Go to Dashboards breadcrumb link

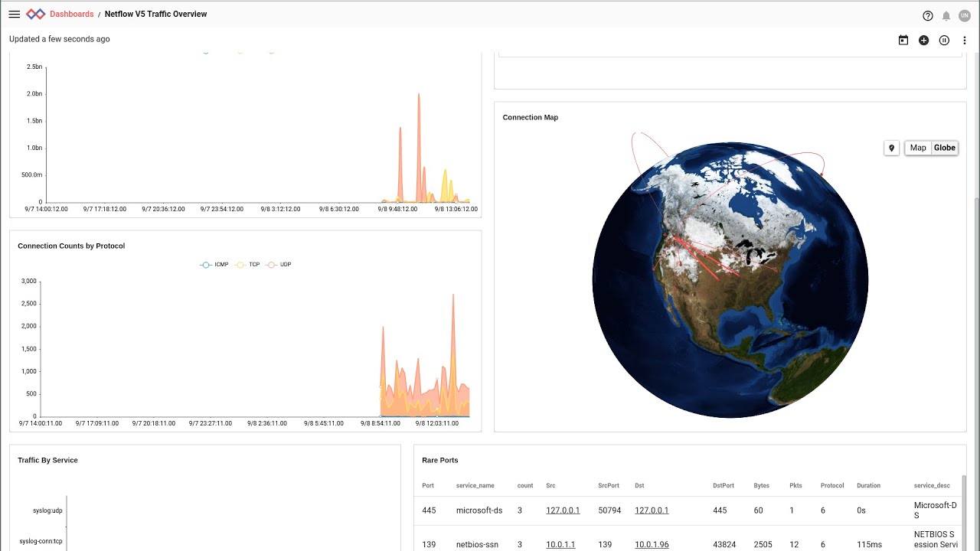[x=72, y=14]
